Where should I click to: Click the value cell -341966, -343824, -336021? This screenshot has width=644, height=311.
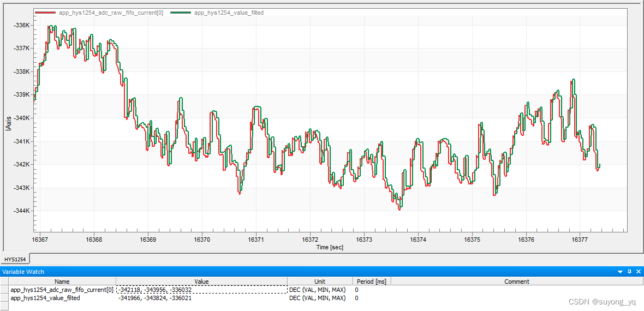[201, 298]
